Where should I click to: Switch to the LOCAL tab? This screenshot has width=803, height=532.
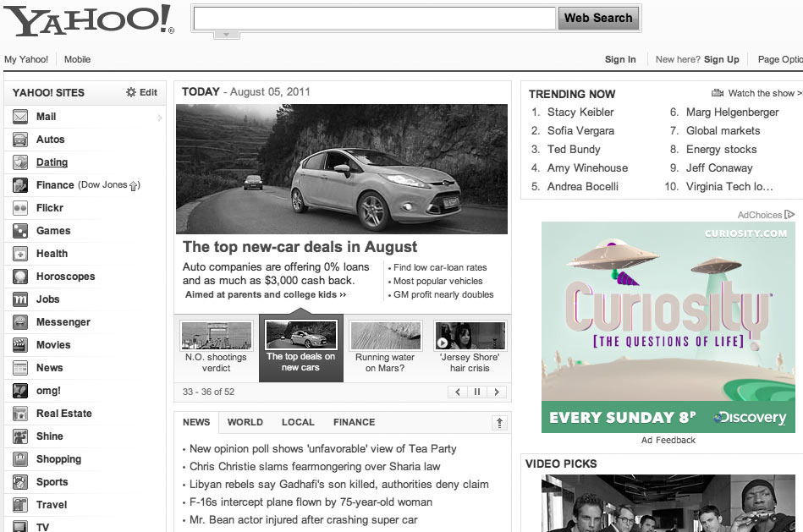(x=298, y=422)
